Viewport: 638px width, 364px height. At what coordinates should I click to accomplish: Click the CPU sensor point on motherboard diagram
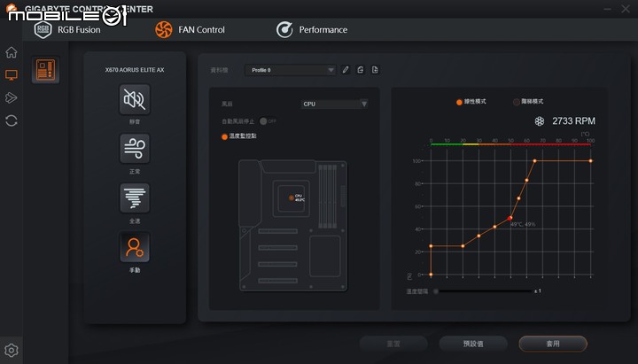[x=292, y=198]
